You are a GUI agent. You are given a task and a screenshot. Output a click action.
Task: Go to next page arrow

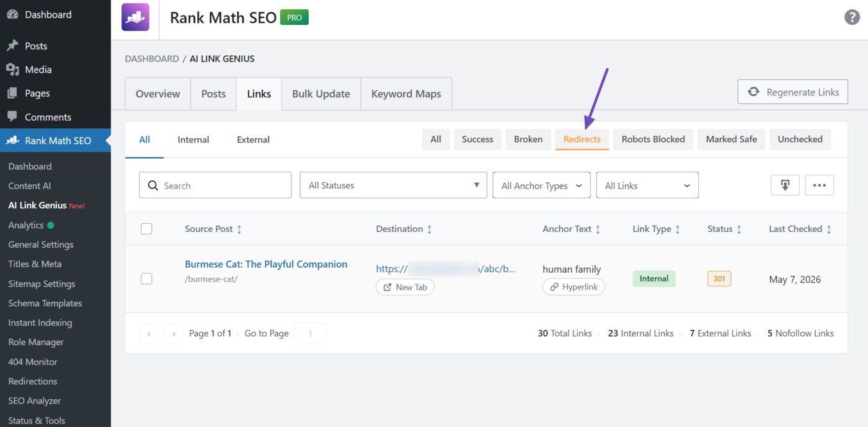pyautogui.click(x=174, y=333)
